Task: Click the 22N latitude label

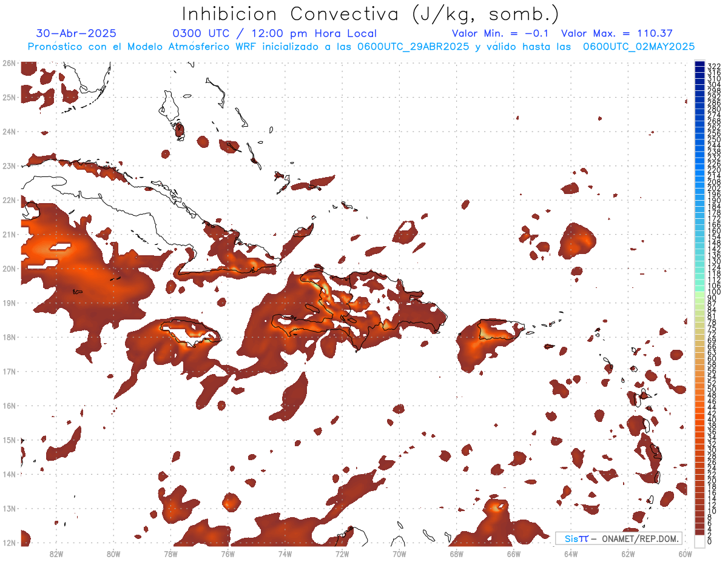Action: pyautogui.click(x=8, y=200)
